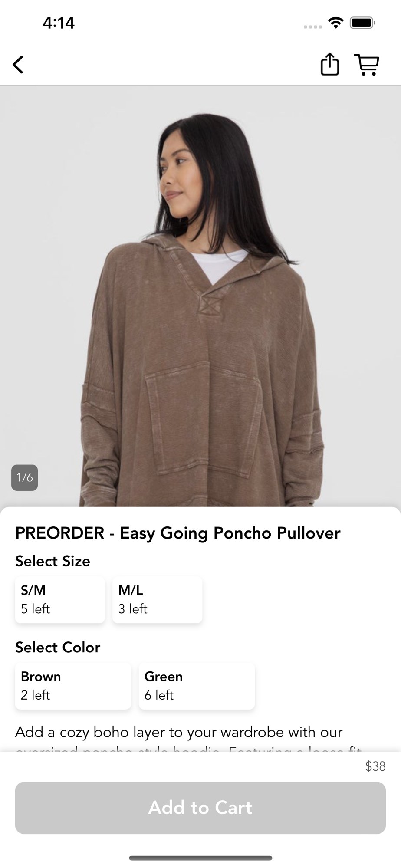Tap the cellular signal dots

tap(312, 27)
